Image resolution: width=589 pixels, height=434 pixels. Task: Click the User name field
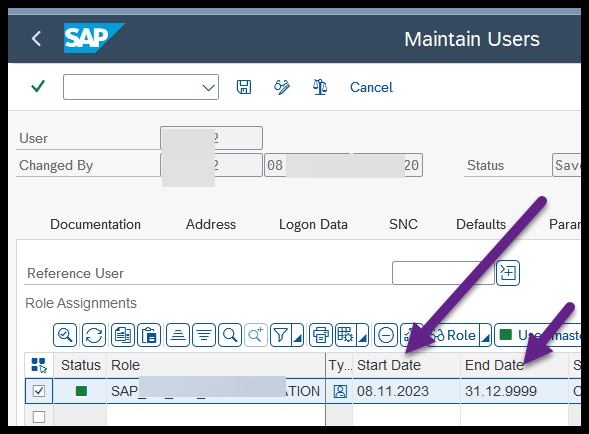tap(211, 138)
